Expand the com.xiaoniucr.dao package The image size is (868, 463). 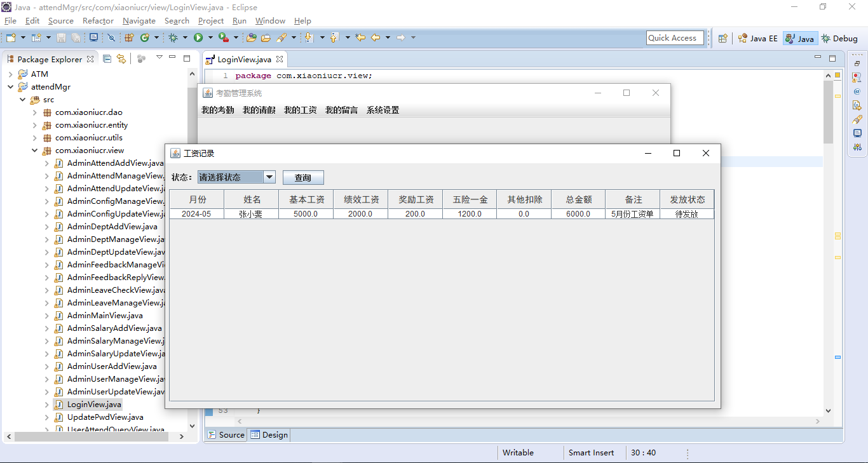click(34, 112)
